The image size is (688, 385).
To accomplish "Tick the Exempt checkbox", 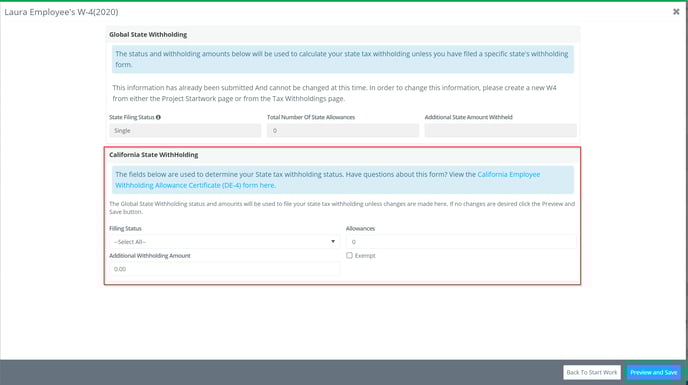I will coord(349,255).
